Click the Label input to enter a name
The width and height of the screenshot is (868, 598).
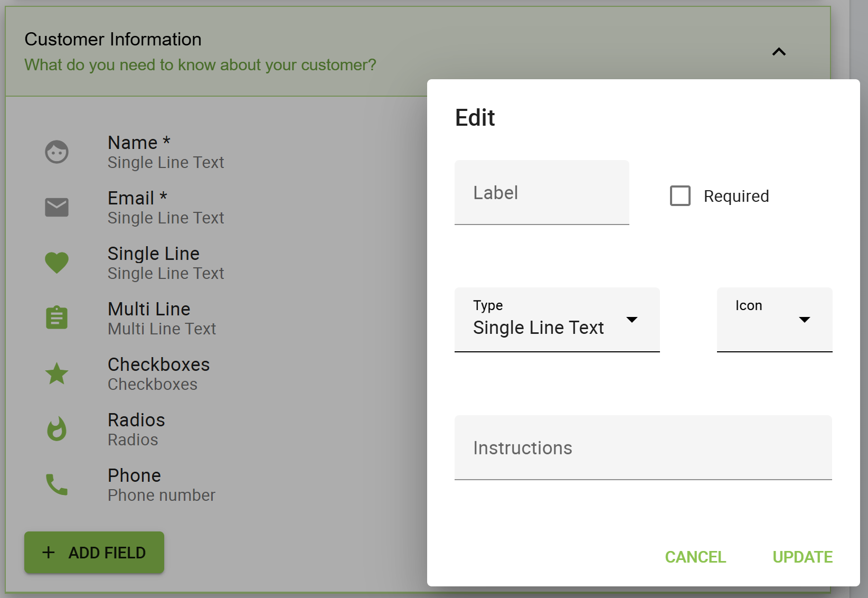point(541,192)
